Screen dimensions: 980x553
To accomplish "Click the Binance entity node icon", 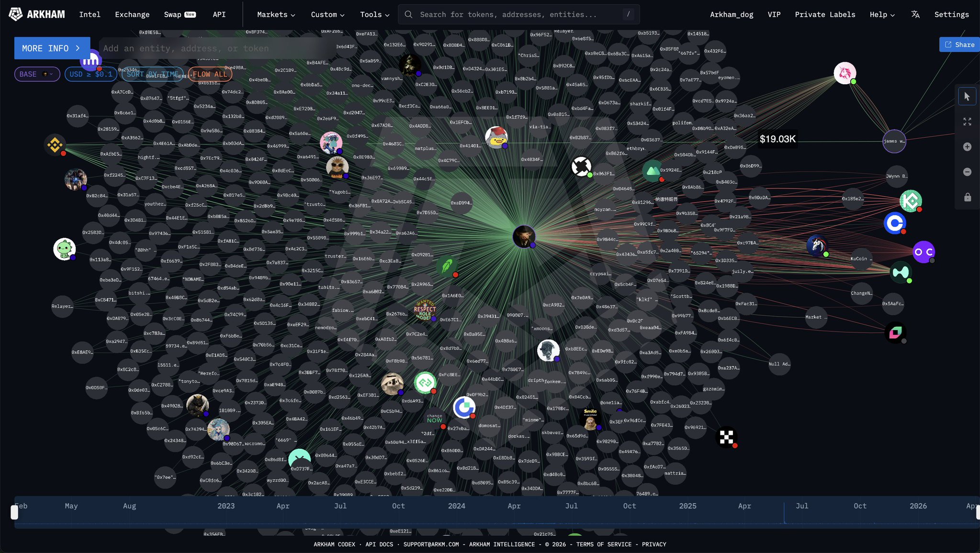I will [x=55, y=144].
